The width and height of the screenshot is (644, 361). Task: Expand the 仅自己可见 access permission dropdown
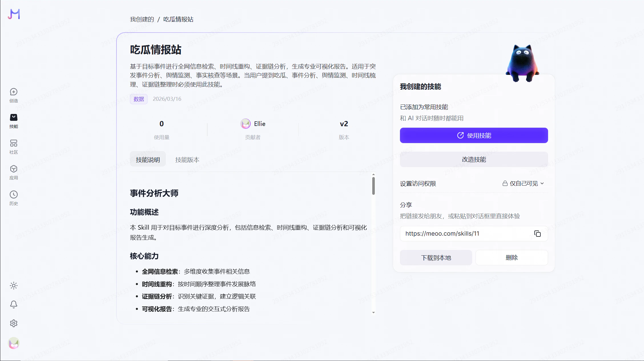point(523,183)
